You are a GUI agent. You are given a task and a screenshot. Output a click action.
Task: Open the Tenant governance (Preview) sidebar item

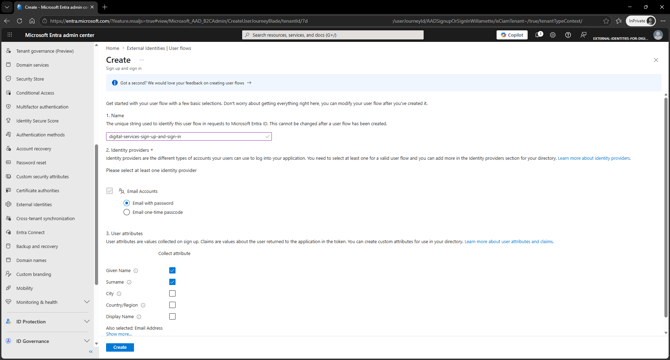point(45,51)
